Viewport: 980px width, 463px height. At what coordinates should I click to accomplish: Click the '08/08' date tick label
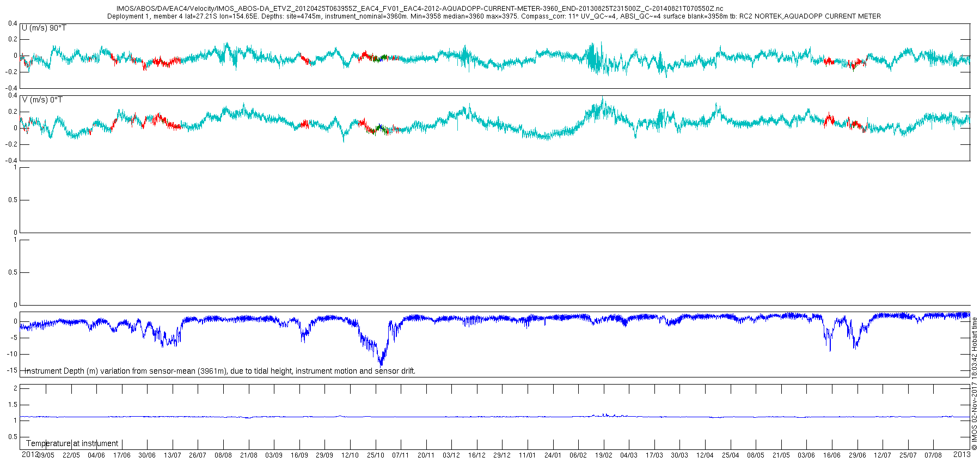[223, 455]
